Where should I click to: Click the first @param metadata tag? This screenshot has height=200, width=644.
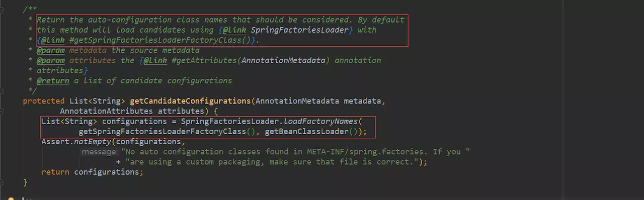[x=50, y=50]
